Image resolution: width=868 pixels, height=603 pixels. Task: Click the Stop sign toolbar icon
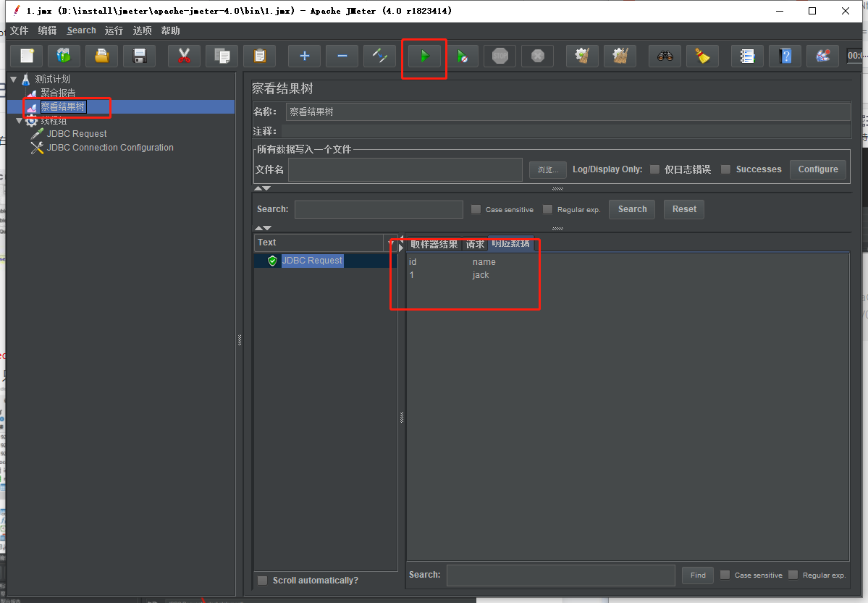pos(500,56)
